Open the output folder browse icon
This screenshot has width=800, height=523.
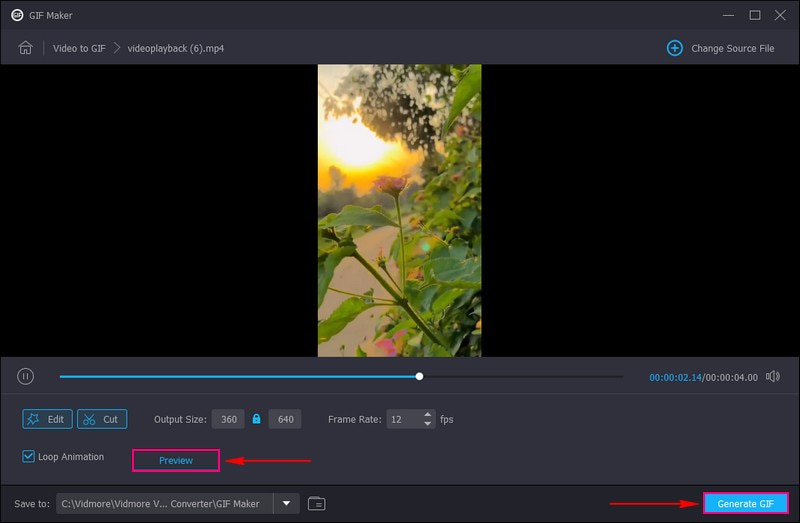[x=317, y=503]
